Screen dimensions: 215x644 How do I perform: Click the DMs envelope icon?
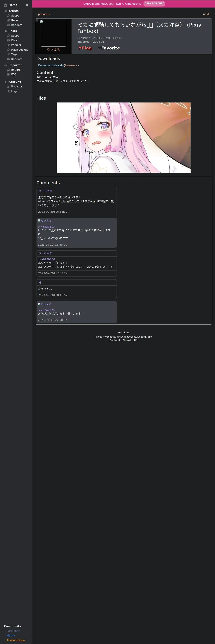pyautogui.click(x=9, y=40)
